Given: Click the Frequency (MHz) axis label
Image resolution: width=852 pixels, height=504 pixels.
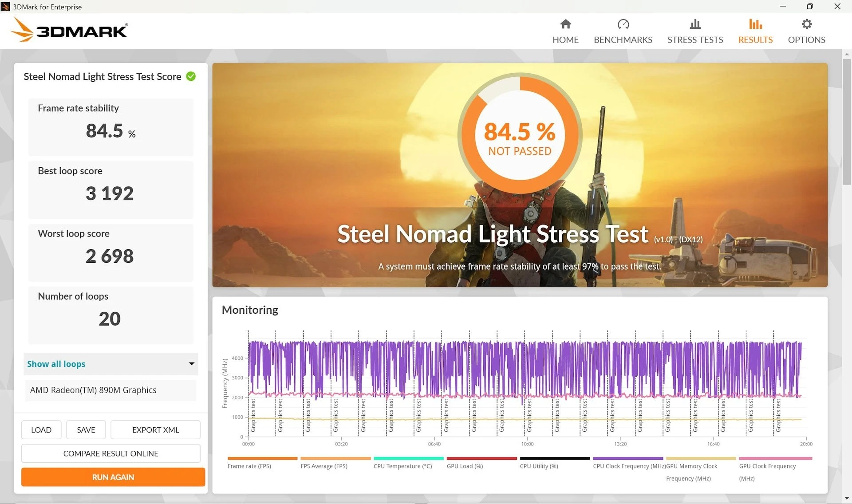Looking at the screenshot, I should (225, 383).
